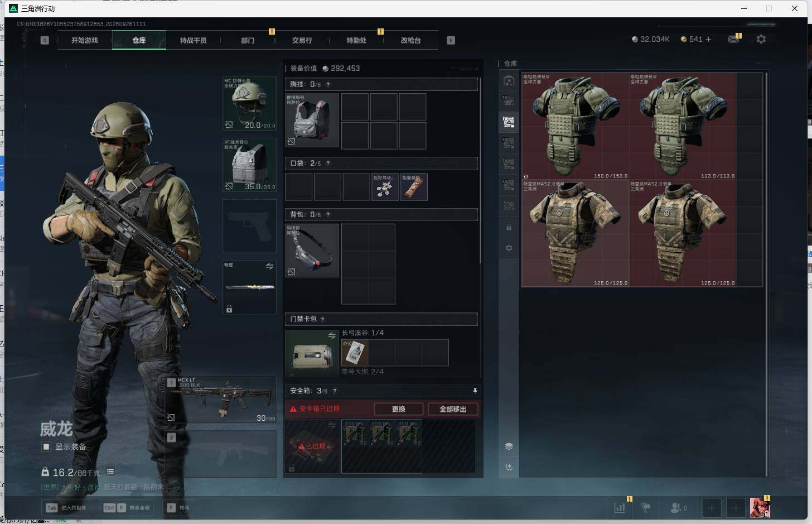Image resolution: width=812 pixels, height=524 pixels.
Task: Select the chest rig item thumbnail
Action: tap(312, 120)
